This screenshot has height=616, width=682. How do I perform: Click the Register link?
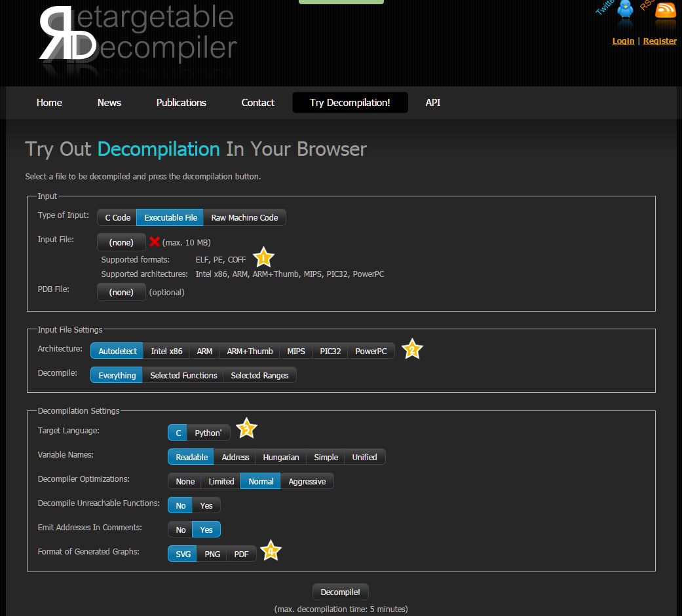pos(660,41)
